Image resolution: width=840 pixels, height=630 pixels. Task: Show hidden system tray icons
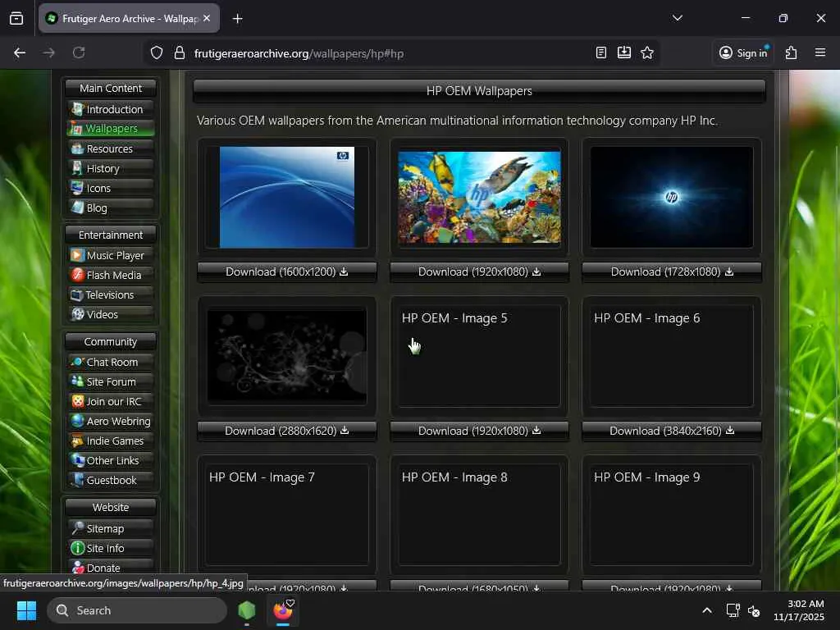point(706,610)
